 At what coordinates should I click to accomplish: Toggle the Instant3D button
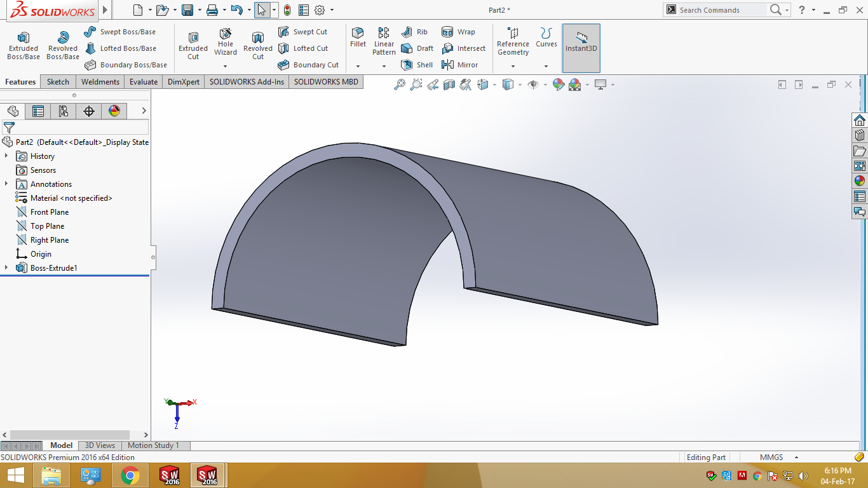click(581, 48)
